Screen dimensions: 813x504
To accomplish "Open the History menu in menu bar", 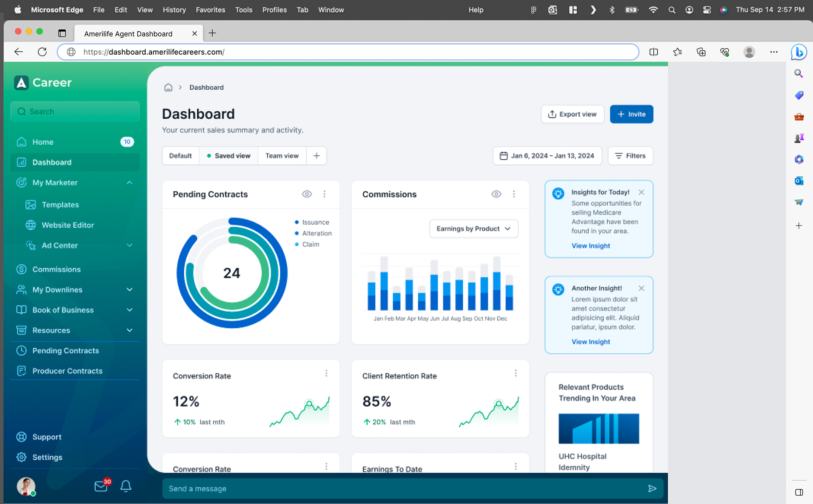I will coord(174,10).
